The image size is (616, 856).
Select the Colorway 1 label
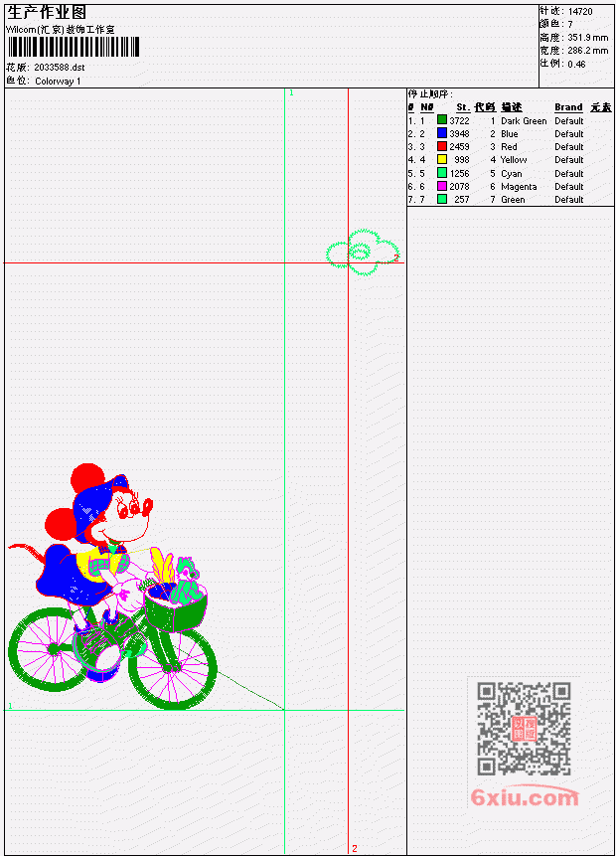[58, 82]
